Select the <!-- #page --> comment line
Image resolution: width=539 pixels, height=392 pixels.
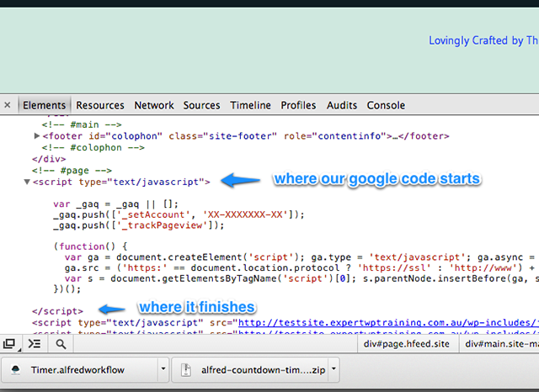72,171
